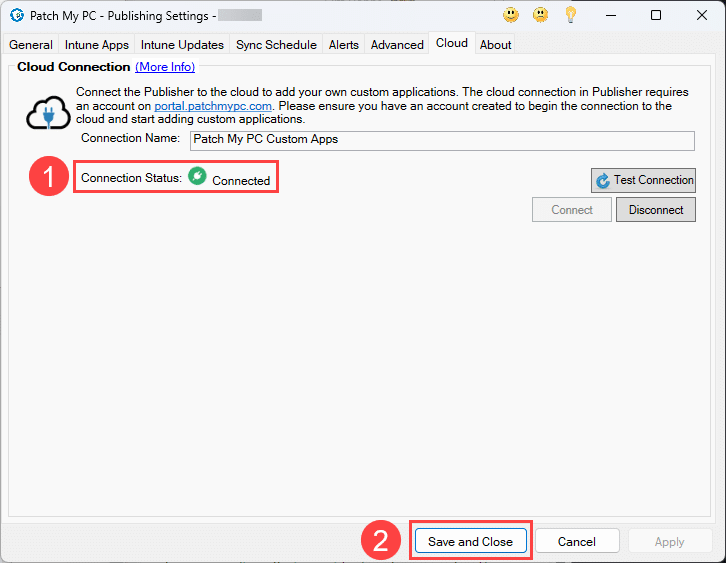The image size is (726, 563).
Task: Select the Sync Schedule tab
Action: tap(276, 45)
